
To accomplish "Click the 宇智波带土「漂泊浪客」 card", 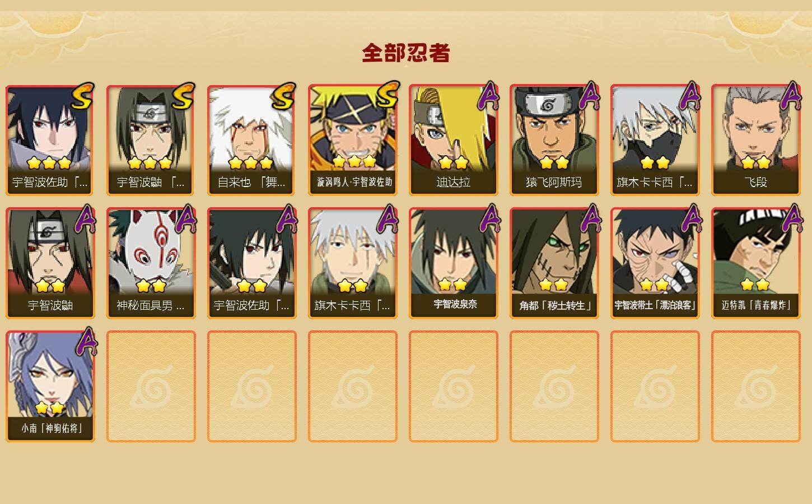I will click(655, 263).
